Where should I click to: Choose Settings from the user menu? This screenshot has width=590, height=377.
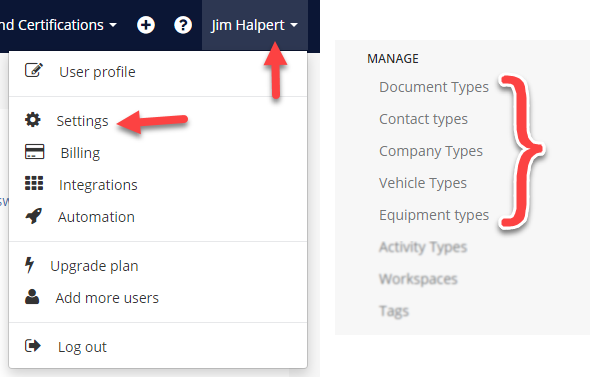(x=158, y=121)
